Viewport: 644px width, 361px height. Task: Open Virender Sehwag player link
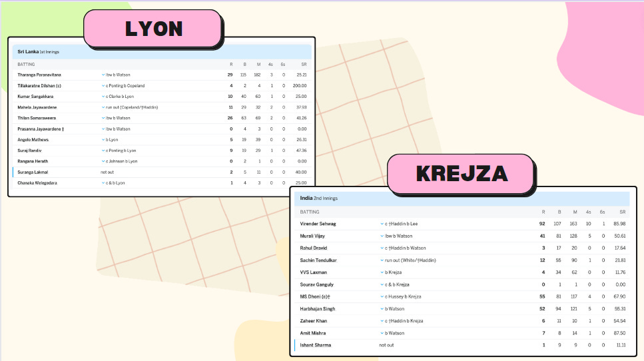(318, 224)
